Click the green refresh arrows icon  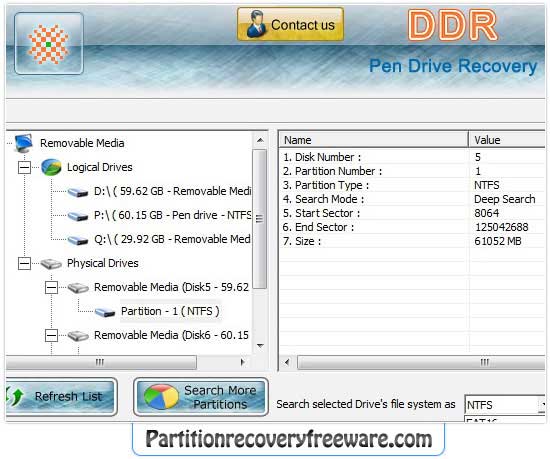coord(15,396)
